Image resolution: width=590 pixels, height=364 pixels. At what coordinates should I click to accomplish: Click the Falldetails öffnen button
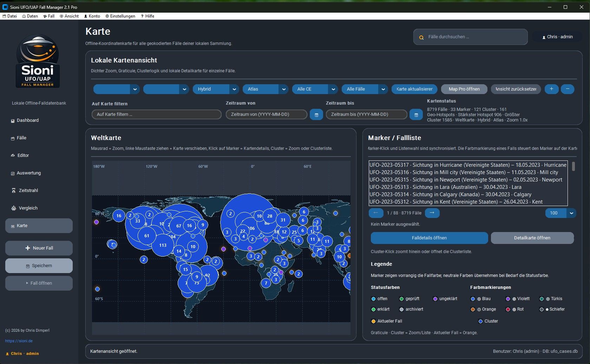click(x=429, y=238)
